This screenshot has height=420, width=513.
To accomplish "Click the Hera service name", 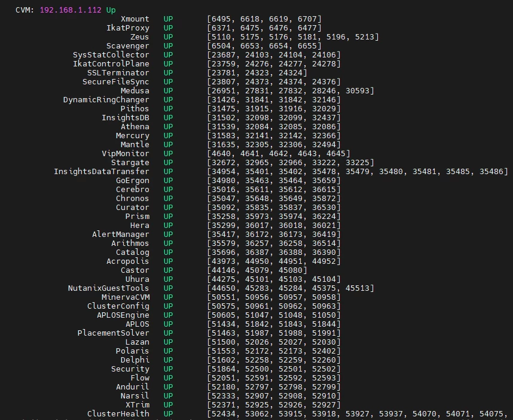I will (x=139, y=226).
